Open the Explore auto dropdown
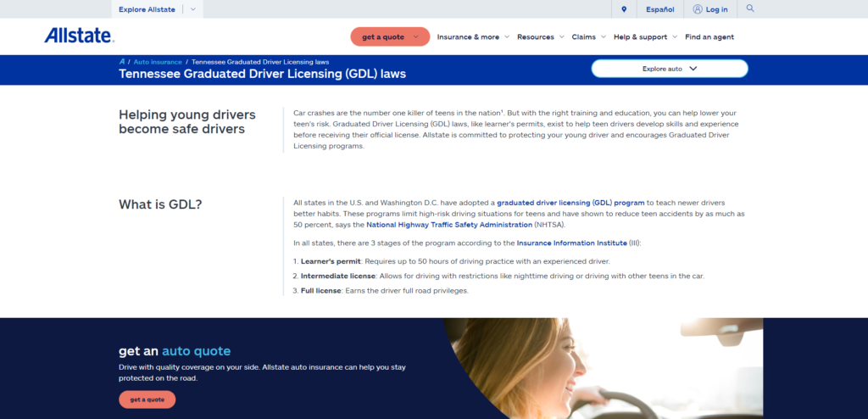The width and height of the screenshot is (868, 419). [669, 69]
